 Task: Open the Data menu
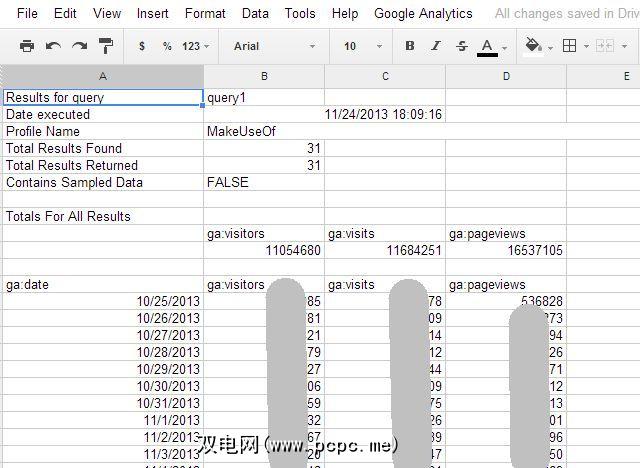[x=255, y=13]
